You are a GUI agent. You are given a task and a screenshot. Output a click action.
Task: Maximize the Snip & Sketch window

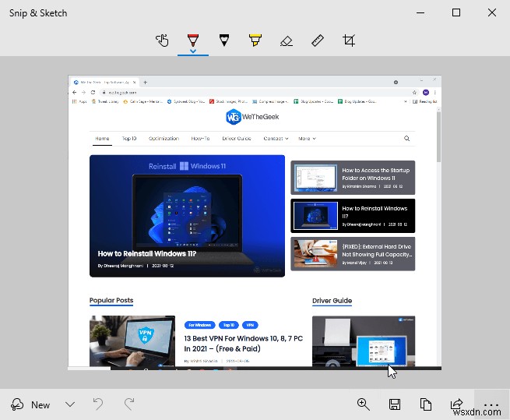click(456, 12)
